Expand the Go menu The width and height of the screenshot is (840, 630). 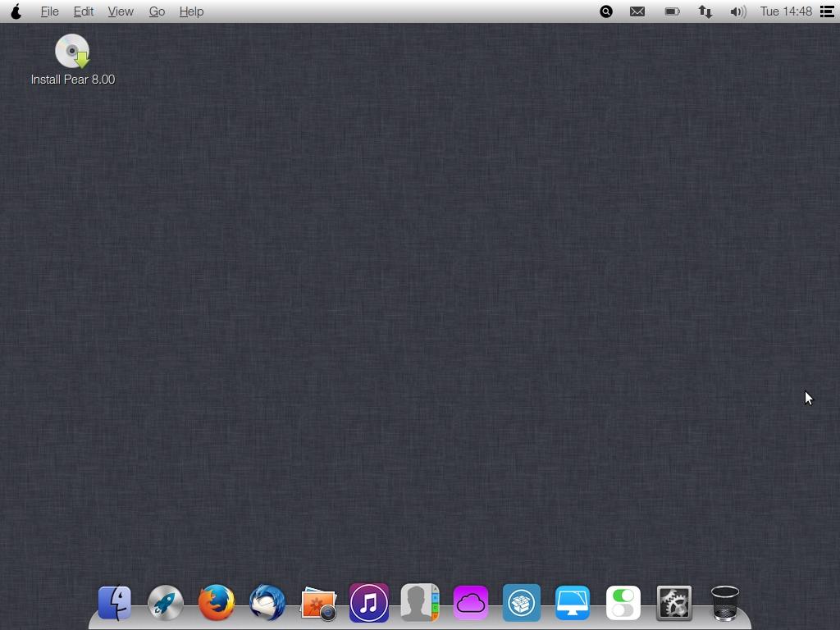point(157,11)
